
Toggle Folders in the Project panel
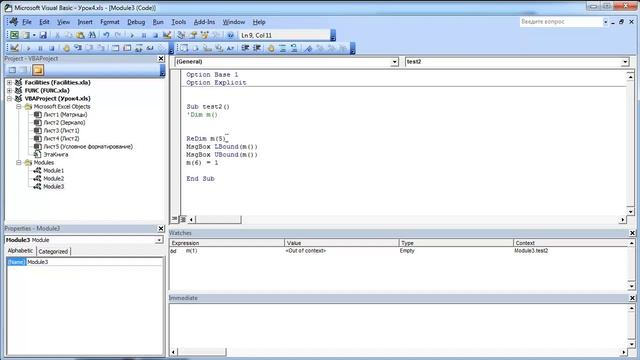38,70
